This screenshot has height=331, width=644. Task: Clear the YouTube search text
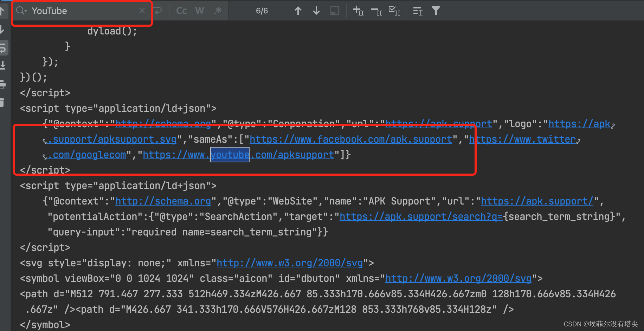pos(142,11)
